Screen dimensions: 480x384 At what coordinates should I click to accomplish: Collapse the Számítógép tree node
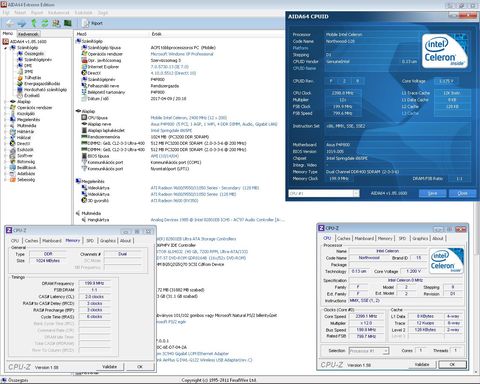(6, 48)
